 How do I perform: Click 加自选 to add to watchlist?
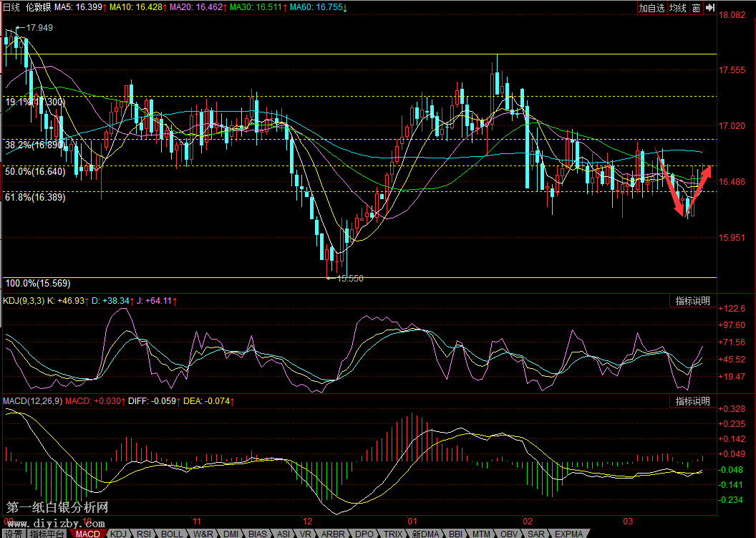click(652, 8)
